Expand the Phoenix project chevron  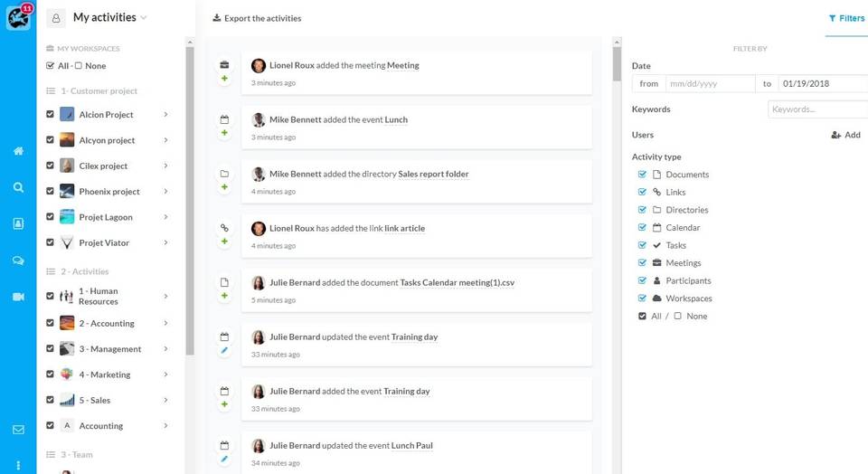click(x=165, y=192)
